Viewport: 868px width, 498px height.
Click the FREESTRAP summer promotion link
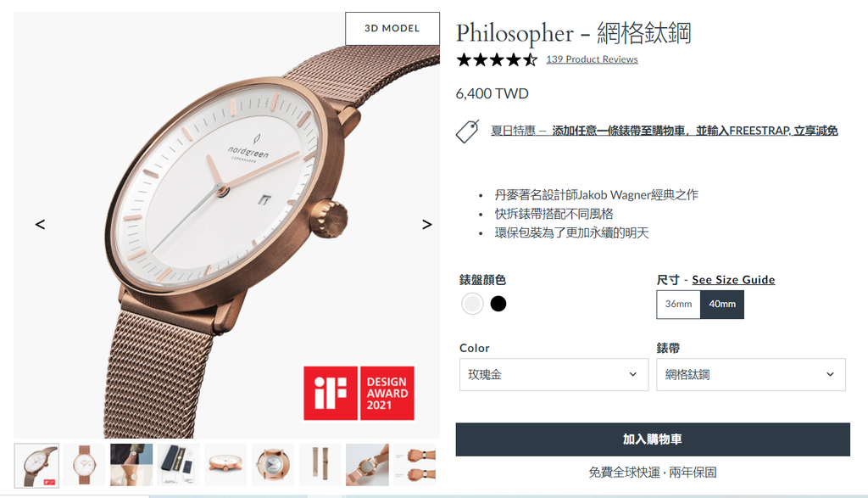(665, 131)
